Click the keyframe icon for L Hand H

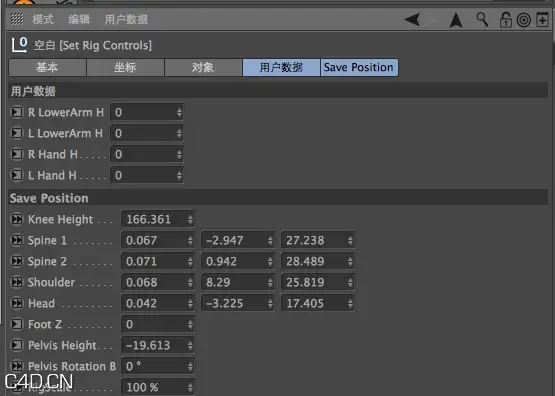point(17,175)
